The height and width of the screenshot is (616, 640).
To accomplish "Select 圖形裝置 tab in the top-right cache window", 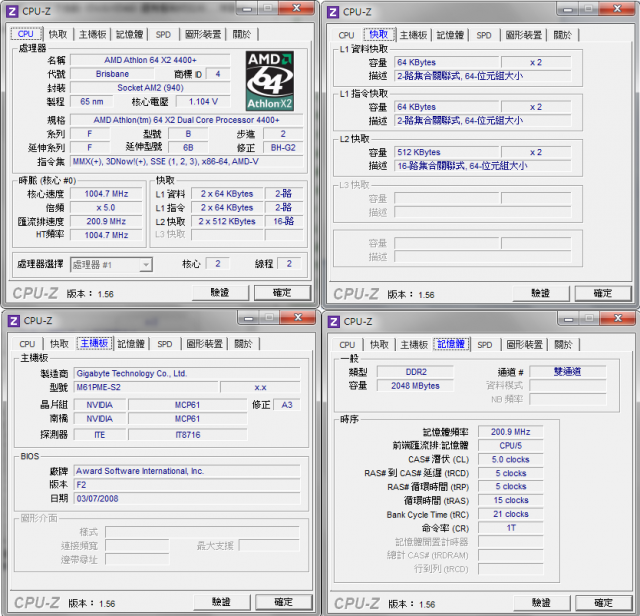I will pos(524,35).
